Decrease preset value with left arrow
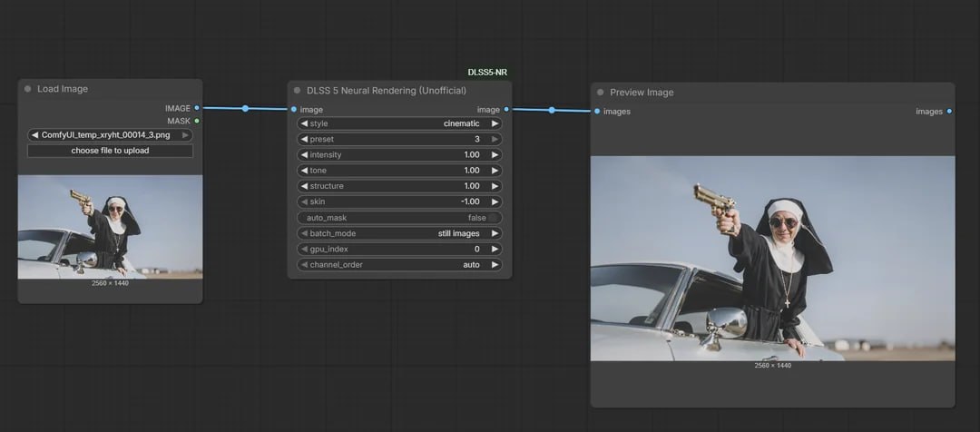 pos(304,140)
